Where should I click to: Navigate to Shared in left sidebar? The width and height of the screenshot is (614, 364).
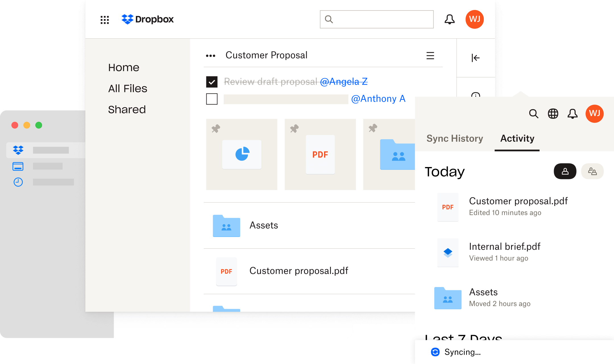tap(127, 109)
